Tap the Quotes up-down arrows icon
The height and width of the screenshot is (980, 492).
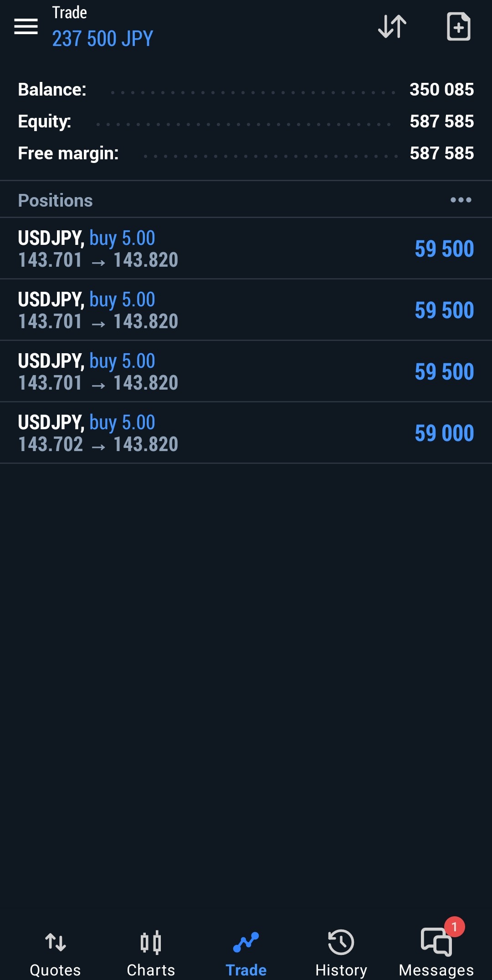click(x=56, y=942)
